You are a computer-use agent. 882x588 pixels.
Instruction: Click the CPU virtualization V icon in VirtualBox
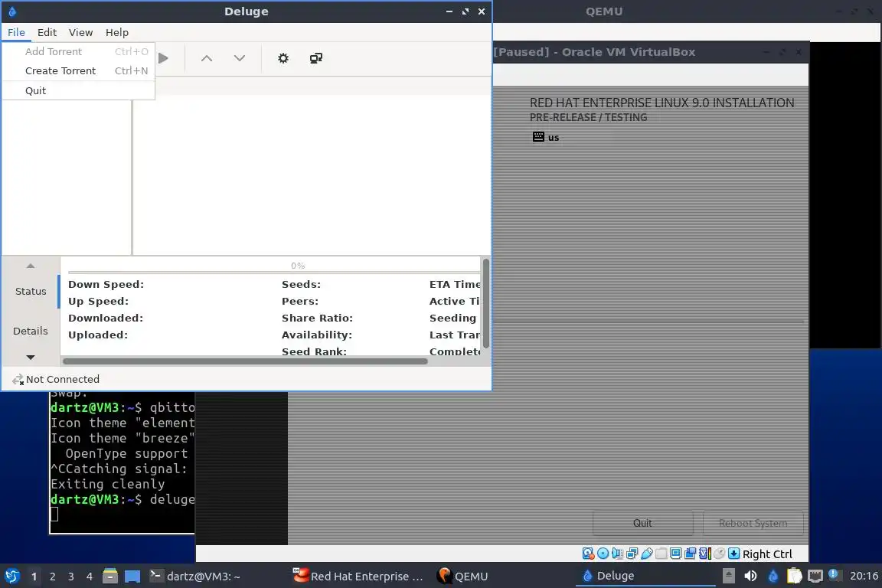click(705, 554)
